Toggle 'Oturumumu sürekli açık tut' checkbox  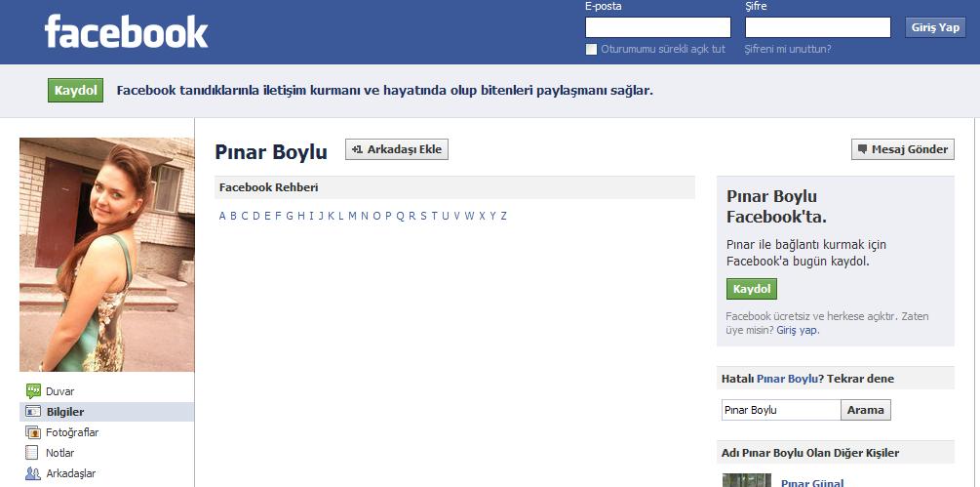(591, 50)
